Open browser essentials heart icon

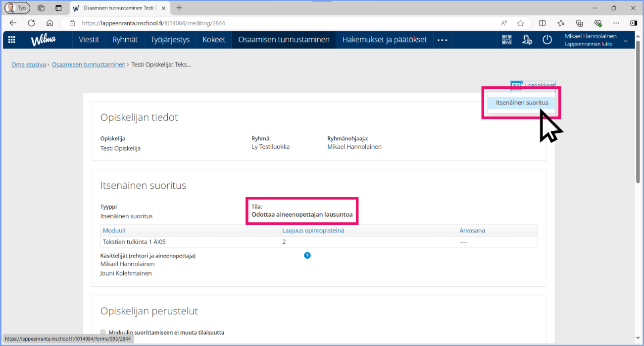(597, 23)
